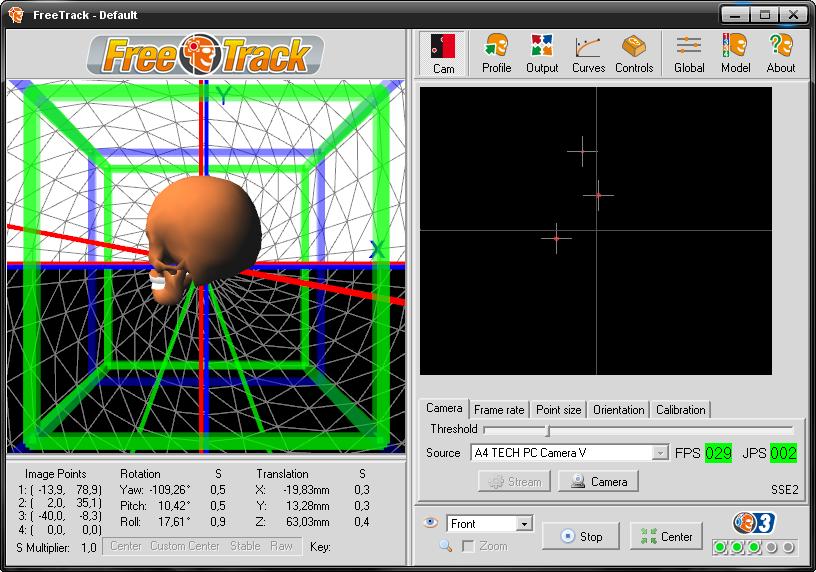The width and height of the screenshot is (816, 572).
Task: Adjust the Threshold slider handle
Action: (547, 430)
